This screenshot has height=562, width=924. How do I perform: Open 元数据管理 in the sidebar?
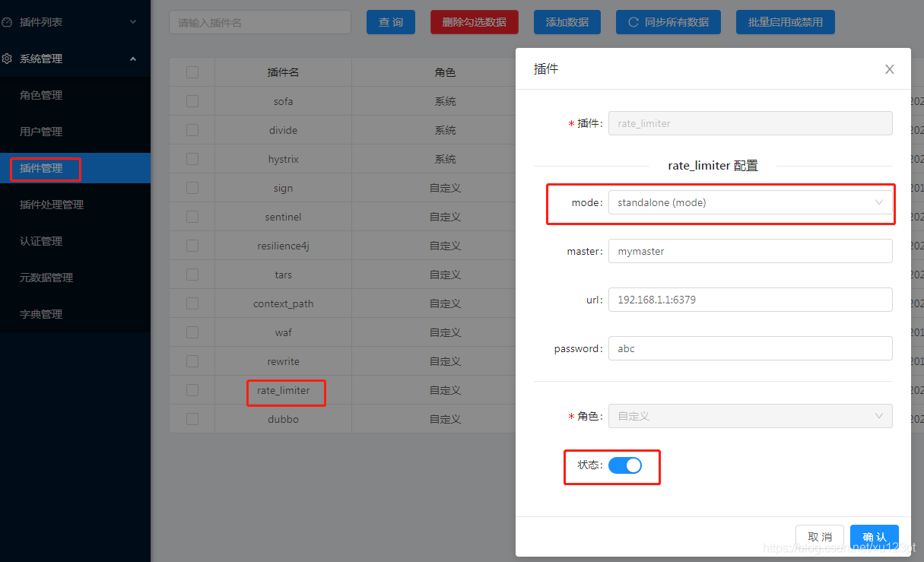point(75,278)
